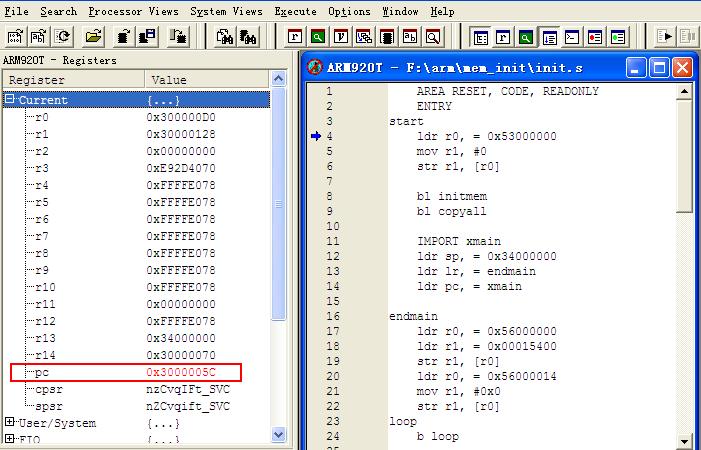The width and height of the screenshot is (701, 450).
Task: Click the Value column header
Action: click(207, 80)
